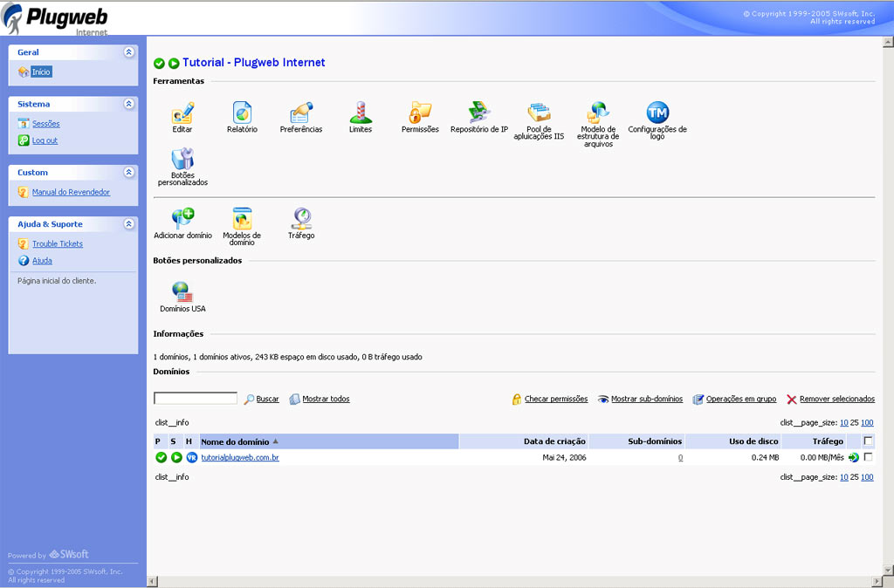This screenshot has height=588, width=894.
Task: Open Operações em grupo
Action: pos(741,399)
